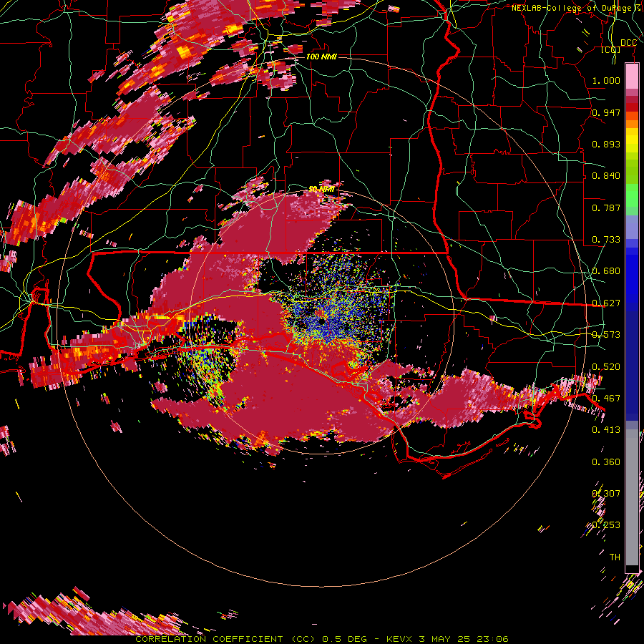Click the 0.787 scale value
This screenshot has width=644, height=644.
tap(606, 208)
